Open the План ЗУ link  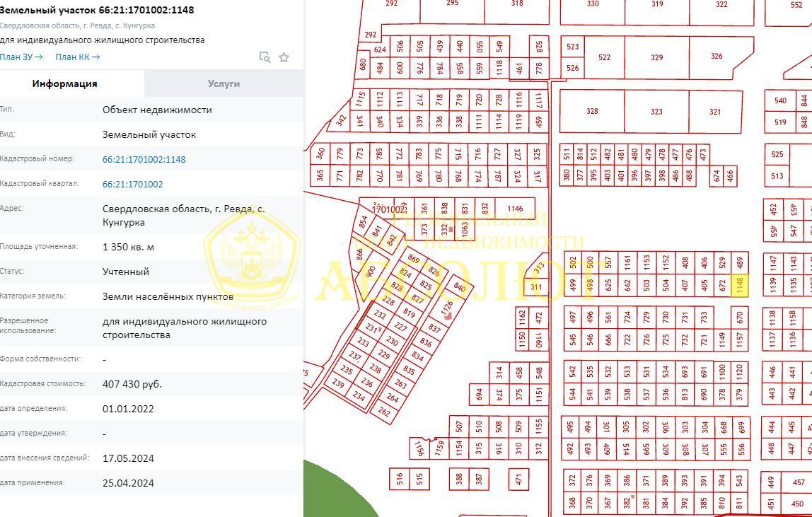[x=21, y=57]
